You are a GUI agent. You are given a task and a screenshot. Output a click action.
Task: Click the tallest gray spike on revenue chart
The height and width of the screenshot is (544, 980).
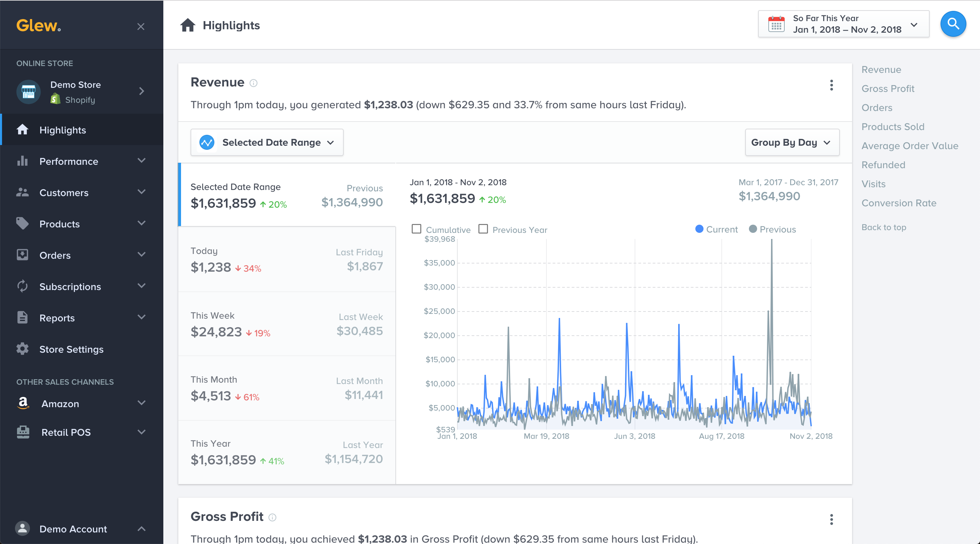point(771,312)
